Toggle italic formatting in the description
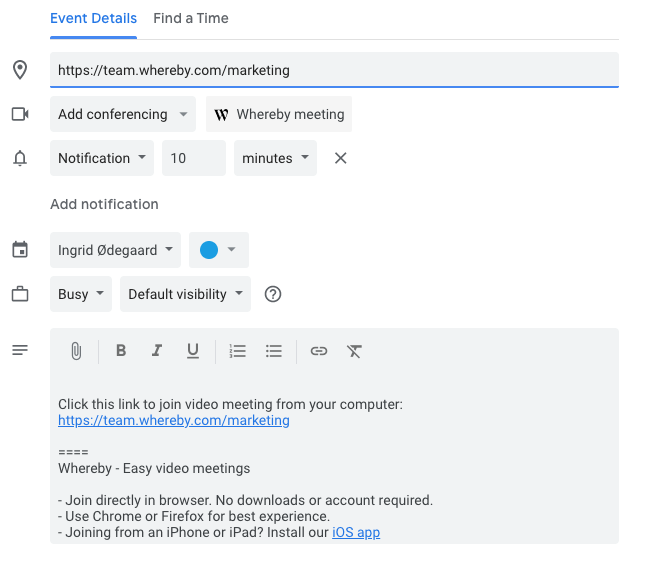 (x=157, y=351)
